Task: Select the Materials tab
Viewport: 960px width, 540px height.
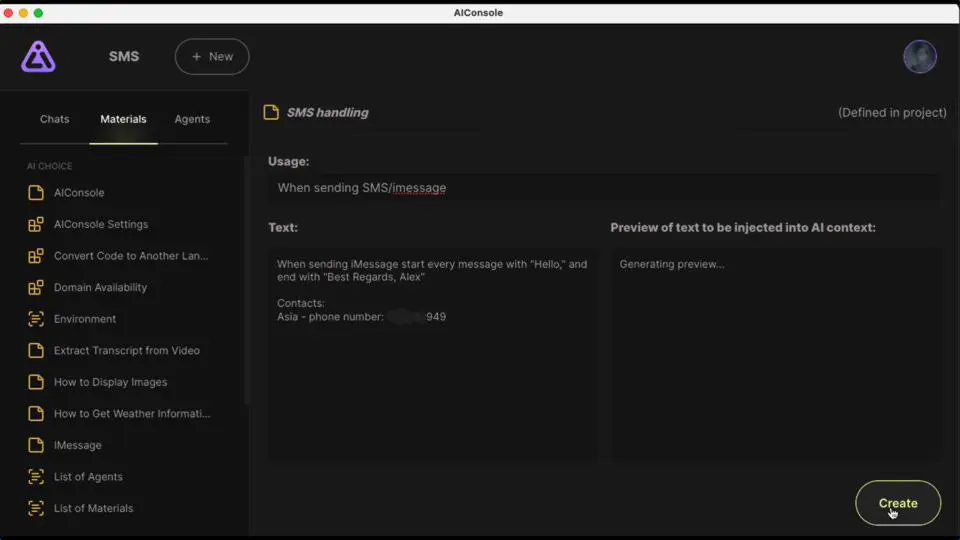Action: [x=123, y=119]
